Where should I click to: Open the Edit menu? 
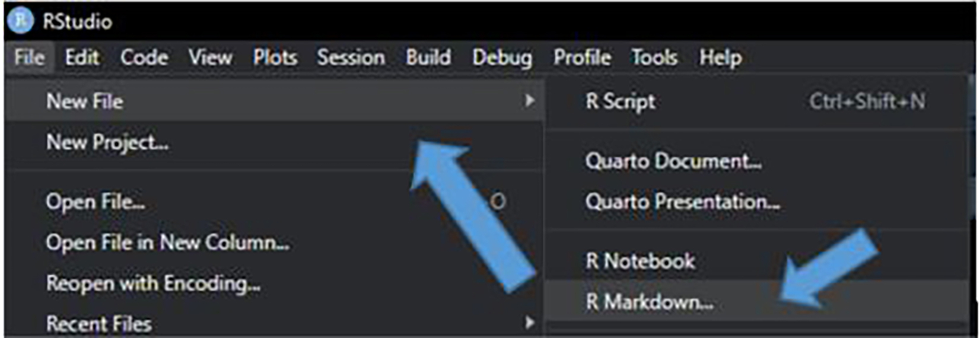click(82, 58)
